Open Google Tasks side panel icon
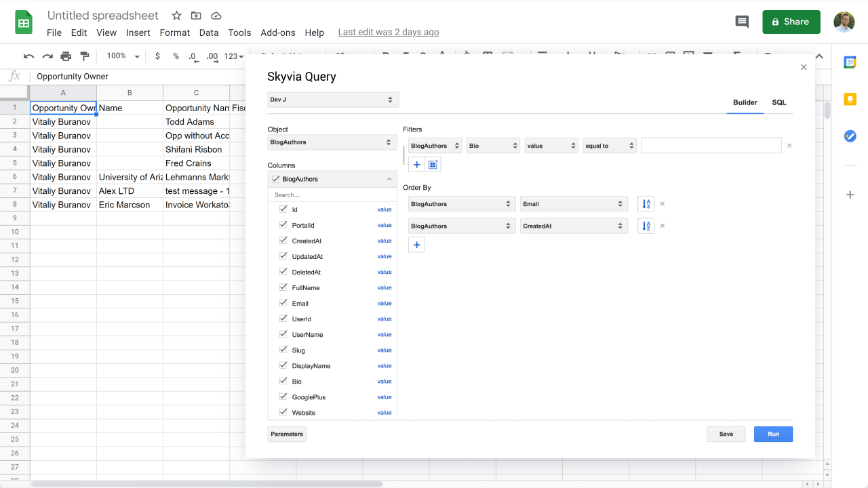 pyautogui.click(x=850, y=136)
